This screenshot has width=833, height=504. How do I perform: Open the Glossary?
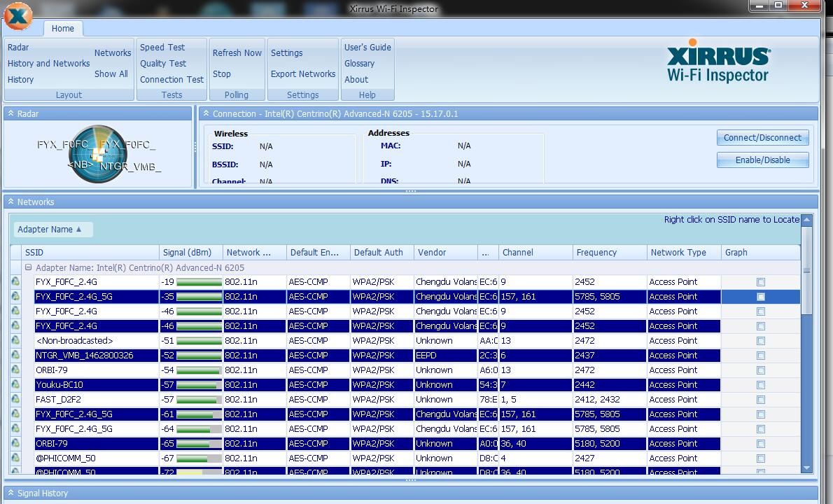pos(359,63)
